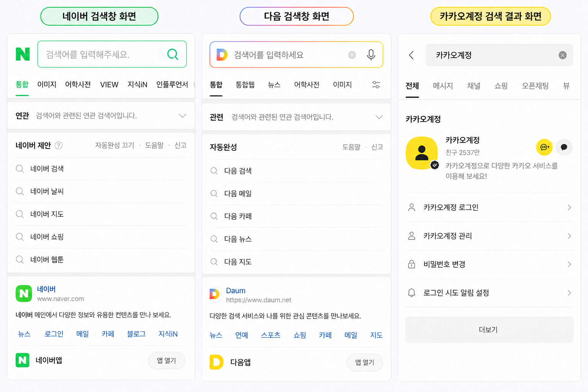This screenshot has height=392, width=588.
Task: Click Daum site favicon beside Daum link
Action: [x=215, y=294]
